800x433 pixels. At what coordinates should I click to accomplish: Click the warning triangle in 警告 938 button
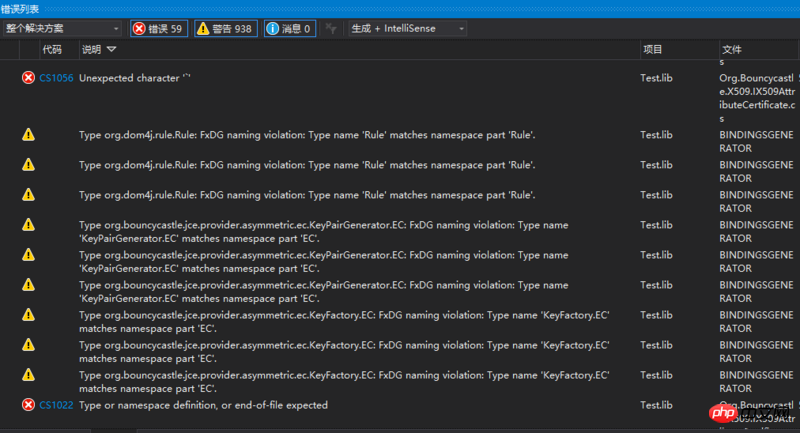[x=203, y=29]
